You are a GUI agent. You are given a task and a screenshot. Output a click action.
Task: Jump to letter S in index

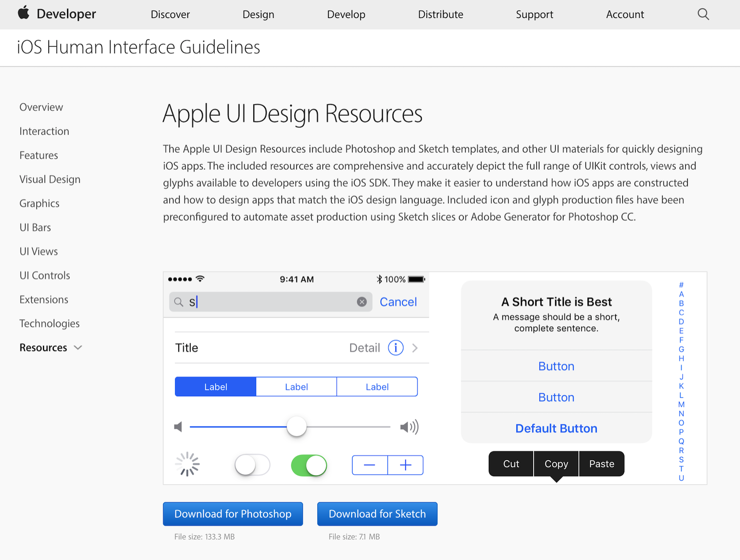tap(681, 460)
